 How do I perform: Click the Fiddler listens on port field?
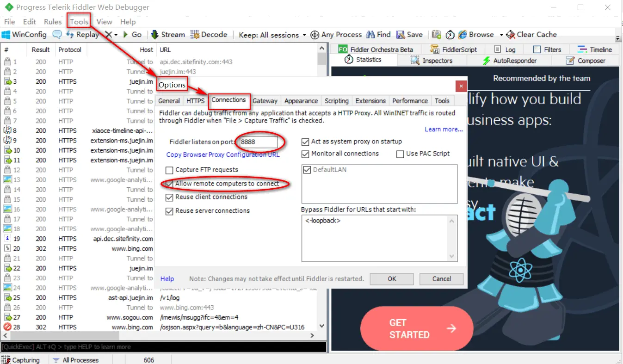[259, 142]
